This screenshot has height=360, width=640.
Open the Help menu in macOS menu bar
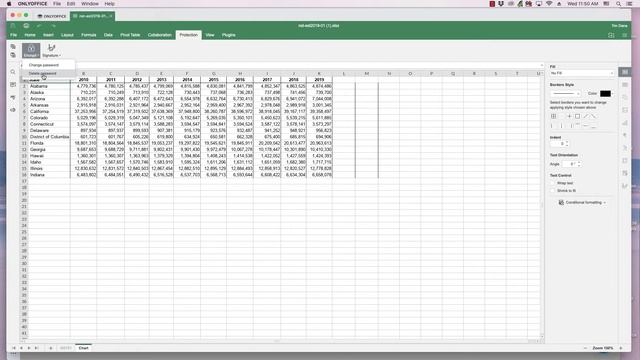[109, 4]
